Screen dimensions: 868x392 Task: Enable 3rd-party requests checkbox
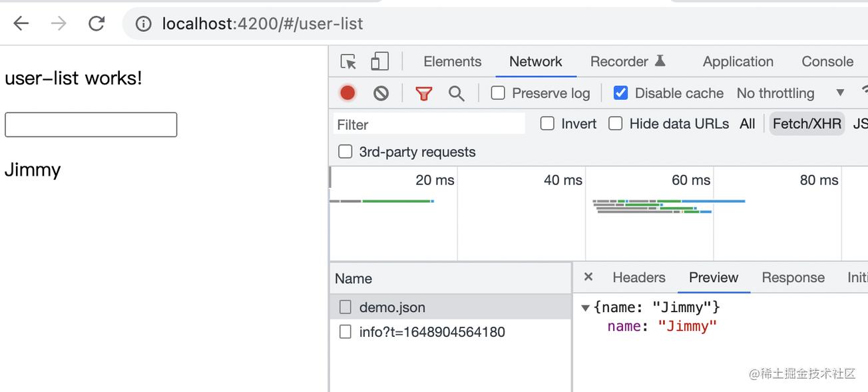345,152
